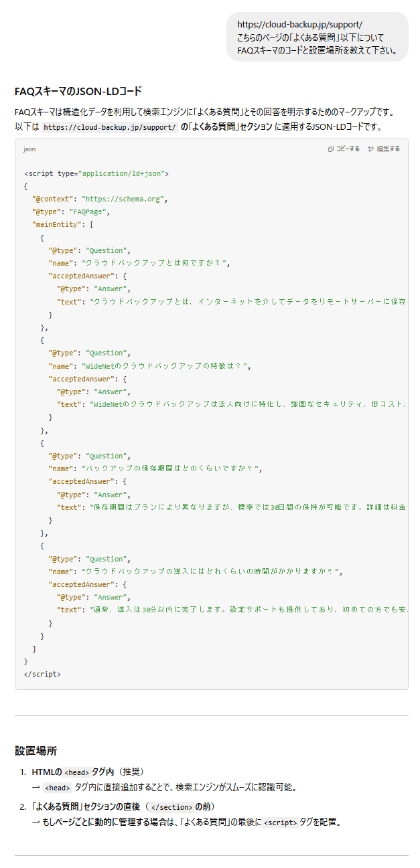Click the first question name クラウドバックアップとは何ですか
This screenshot has width=420, height=868.
[155, 263]
